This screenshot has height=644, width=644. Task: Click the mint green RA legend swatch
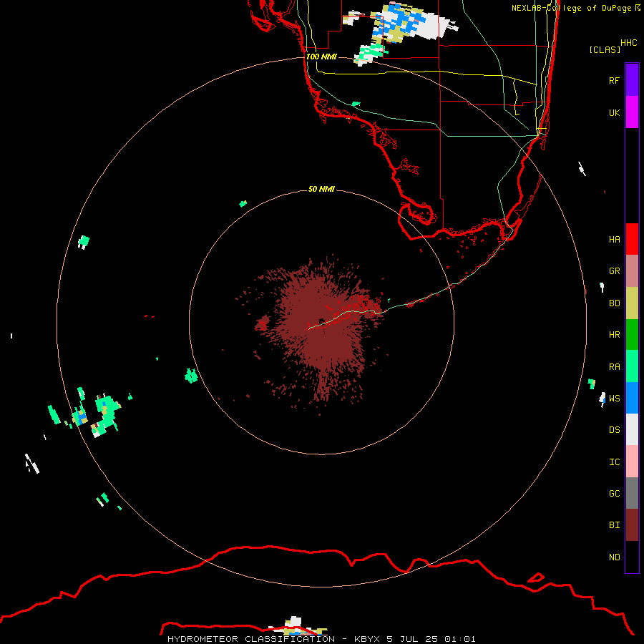pos(632,366)
